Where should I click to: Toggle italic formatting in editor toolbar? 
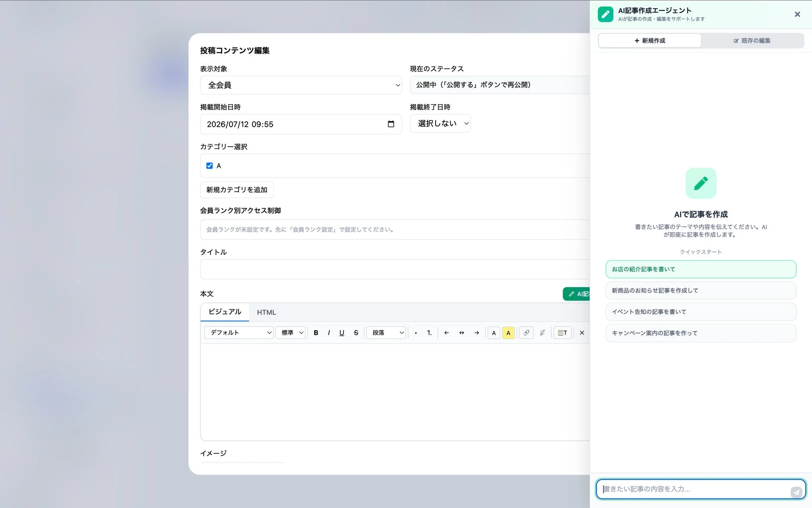pyautogui.click(x=329, y=333)
